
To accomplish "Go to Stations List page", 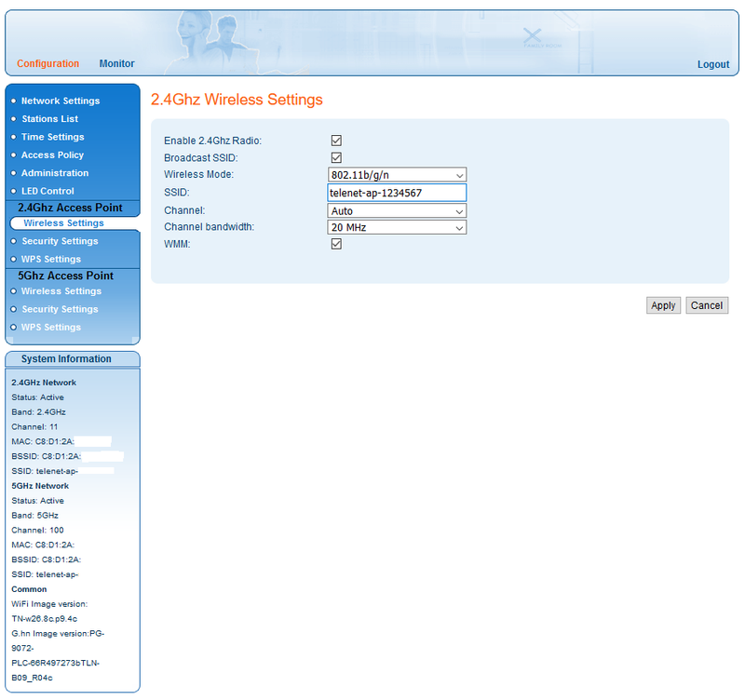I will tap(50, 119).
